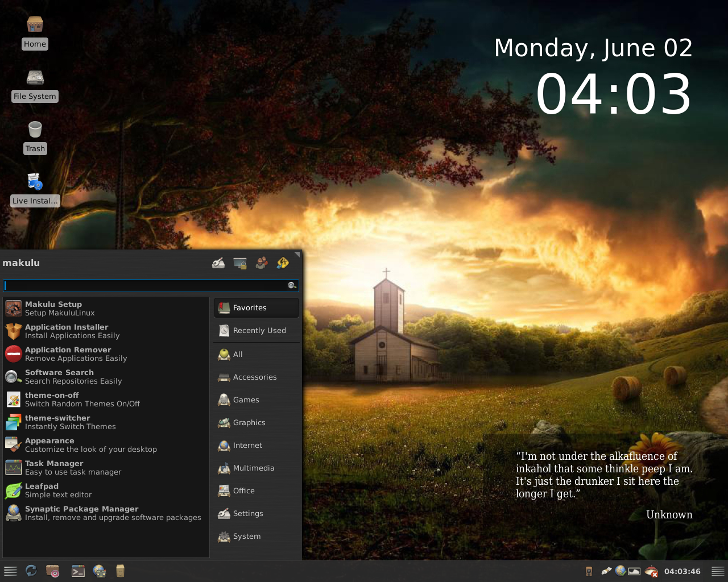Click the blue refresh arrows taskbar icon
This screenshot has width=728, height=582.
click(x=31, y=571)
